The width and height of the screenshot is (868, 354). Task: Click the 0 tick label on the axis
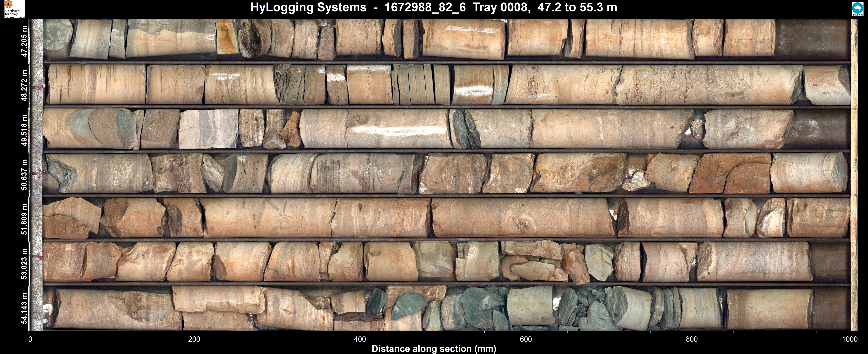click(30, 339)
